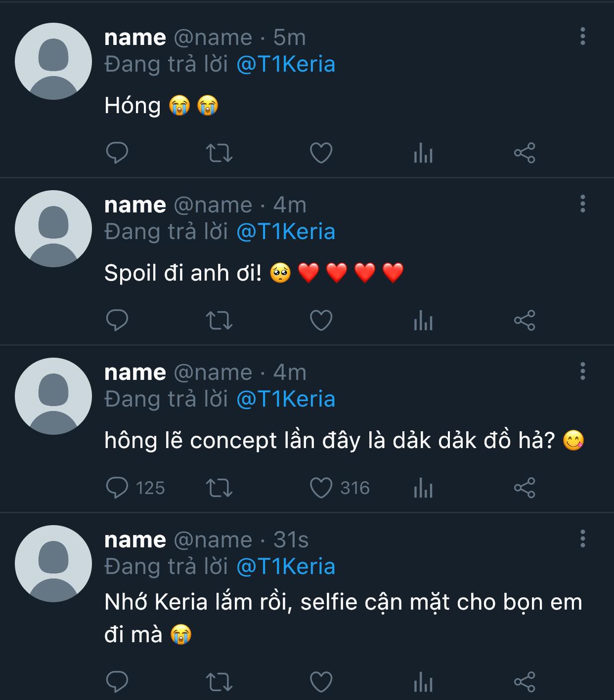The width and height of the screenshot is (614, 700).
Task: Like the "Hóng" tweet
Action: [x=321, y=153]
